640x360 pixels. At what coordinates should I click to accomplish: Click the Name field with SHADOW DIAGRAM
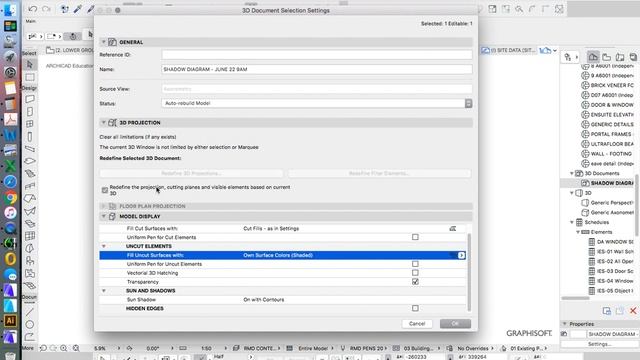click(317, 69)
